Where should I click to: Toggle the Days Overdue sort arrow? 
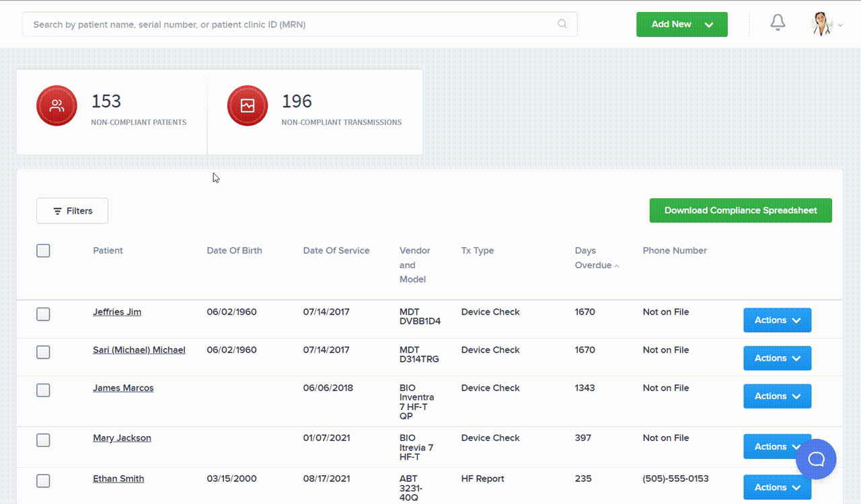coord(616,266)
